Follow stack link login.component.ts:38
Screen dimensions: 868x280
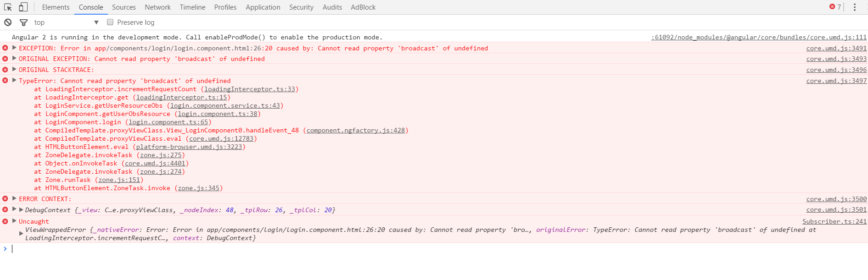218,114
